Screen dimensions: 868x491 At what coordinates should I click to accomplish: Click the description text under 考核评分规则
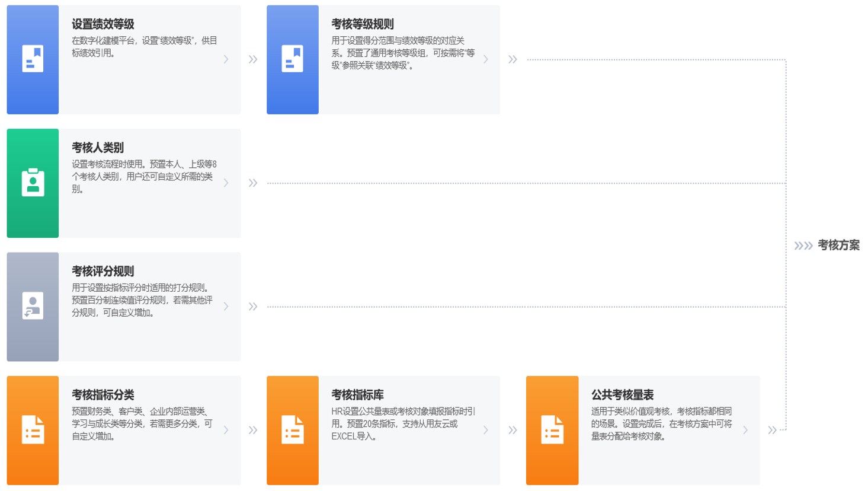(142, 300)
